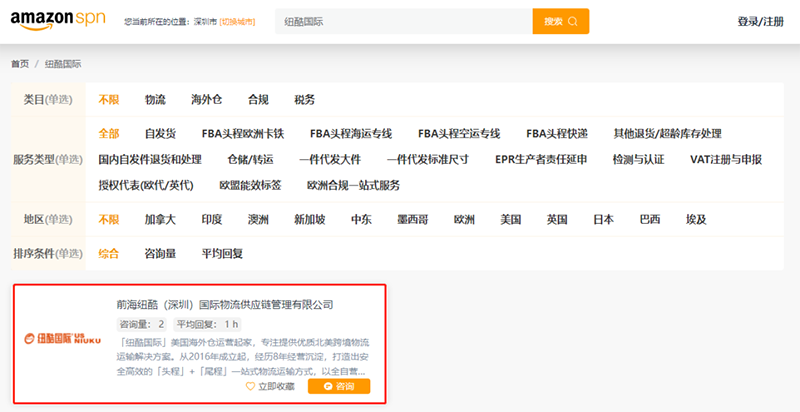Open 登录/注册 login link
This screenshot has height=412, width=800.
(x=761, y=21)
